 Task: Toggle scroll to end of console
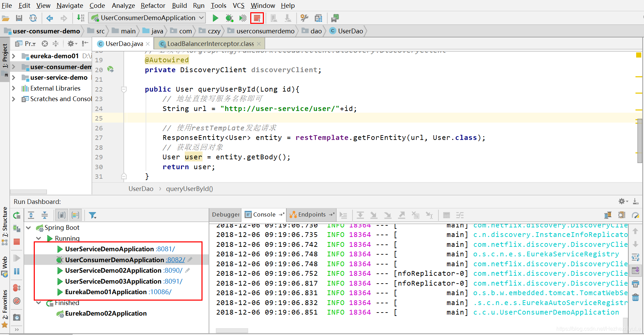click(x=635, y=271)
